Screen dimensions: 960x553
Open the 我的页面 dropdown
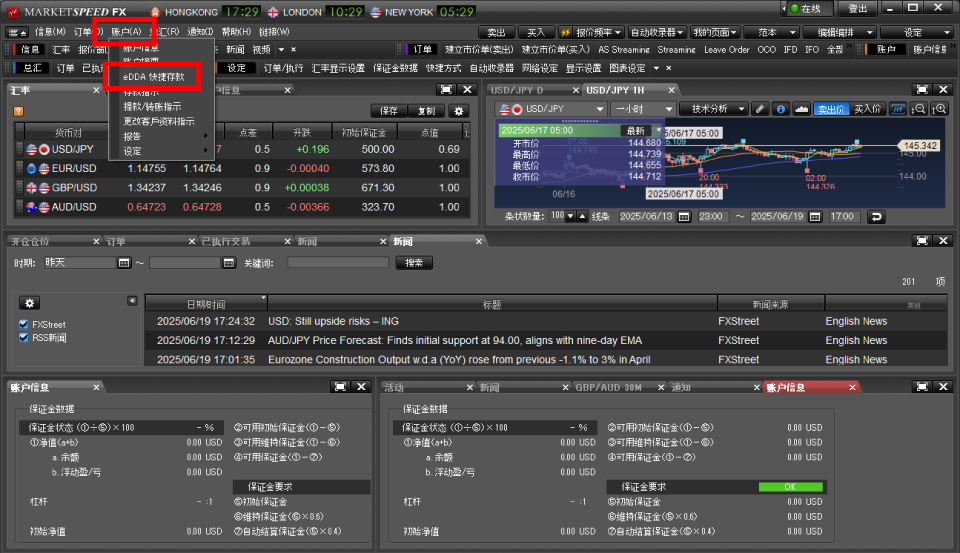click(x=714, y=32)
